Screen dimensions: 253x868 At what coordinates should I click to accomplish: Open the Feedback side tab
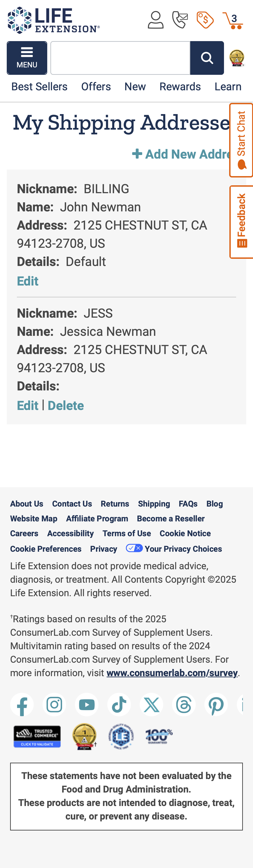click(241, 222)
